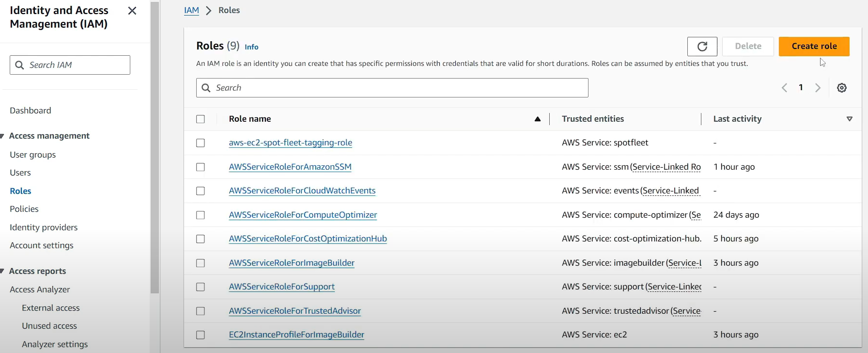This screenshot has width=868, height=353.
Task: Collapse the Access management section
Action: tap(2, 136)
